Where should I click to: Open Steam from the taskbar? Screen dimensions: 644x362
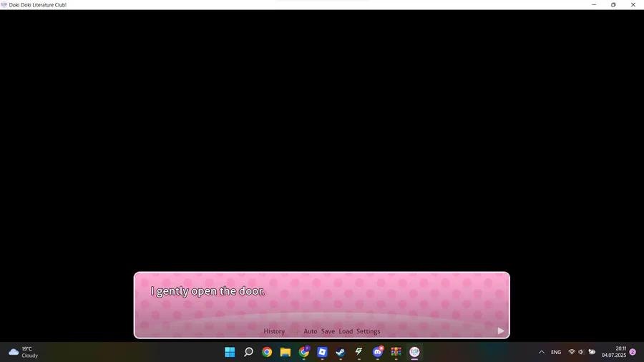tap(341, 352)
